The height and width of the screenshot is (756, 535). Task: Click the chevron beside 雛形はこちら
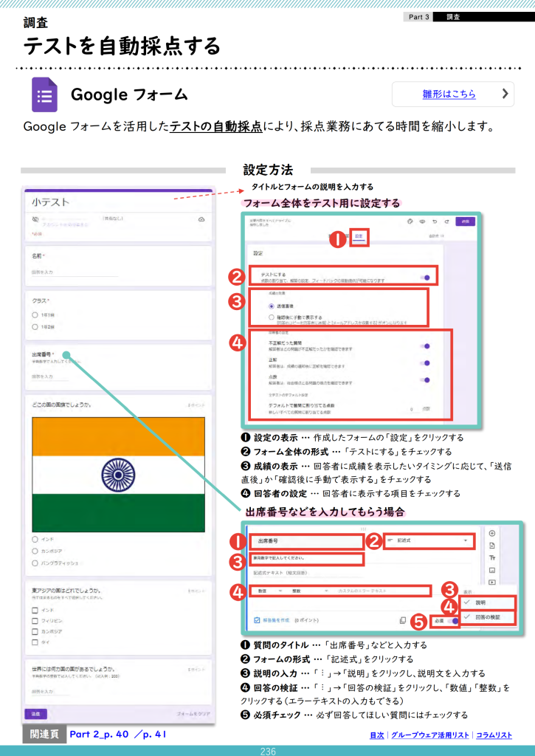(505, 94)
